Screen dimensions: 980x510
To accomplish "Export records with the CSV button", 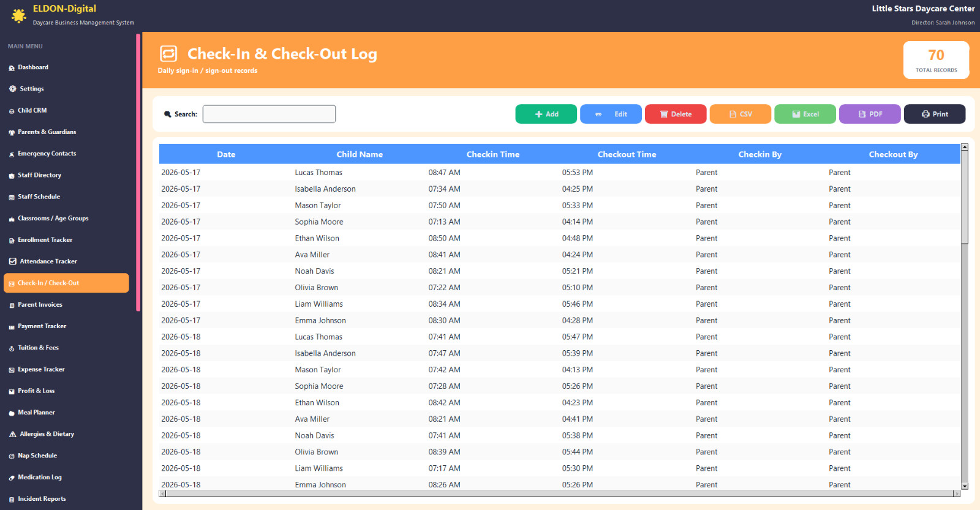I will pos(741,114).
